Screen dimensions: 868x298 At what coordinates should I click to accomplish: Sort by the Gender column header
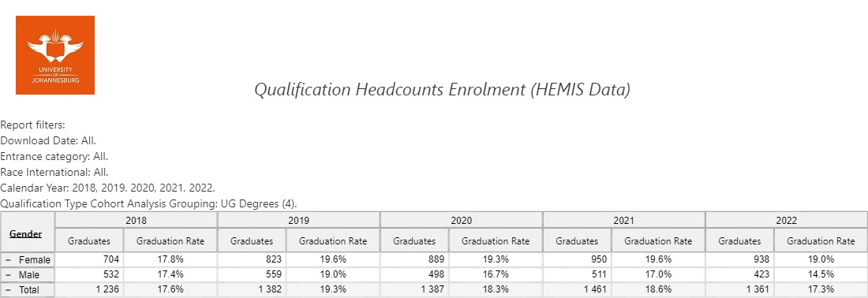(x=25, y=234)
